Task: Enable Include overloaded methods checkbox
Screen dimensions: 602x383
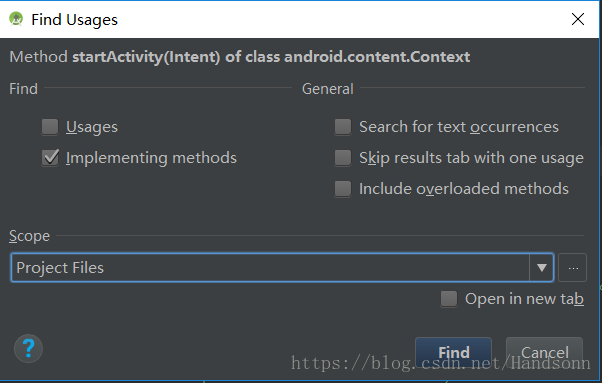Action: click(343, 189)
